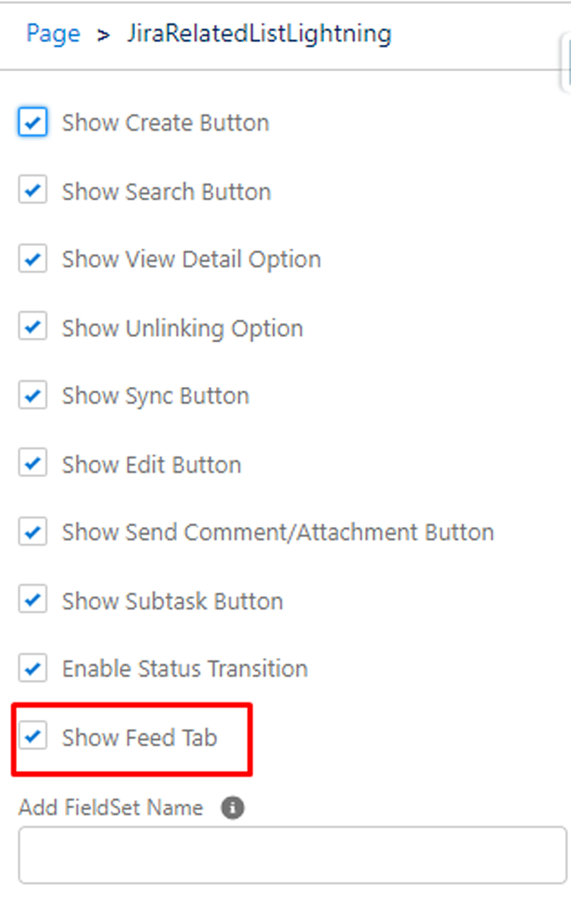The image size is (571, 924).
Task: Click the Show Feed Tab label
Action: (x=139, y=738)
